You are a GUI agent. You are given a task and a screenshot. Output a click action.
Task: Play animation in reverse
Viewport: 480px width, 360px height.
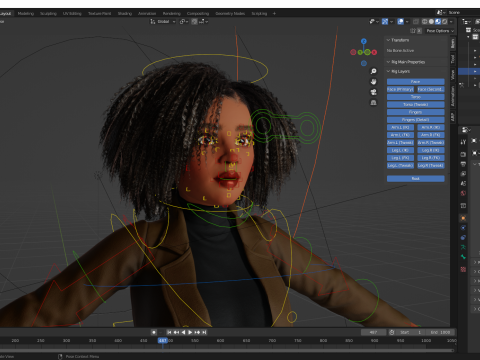point(183,332)
